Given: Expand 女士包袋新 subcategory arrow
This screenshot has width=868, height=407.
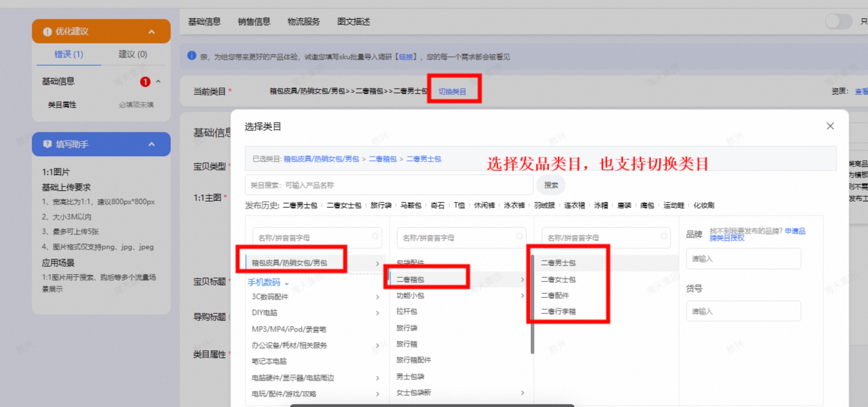Looking at the screenshot, I should 522,393.
